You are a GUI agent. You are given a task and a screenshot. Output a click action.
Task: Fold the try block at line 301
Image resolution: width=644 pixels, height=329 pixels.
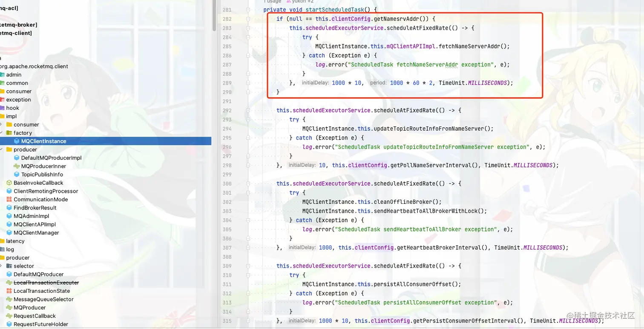click(247, 193)
